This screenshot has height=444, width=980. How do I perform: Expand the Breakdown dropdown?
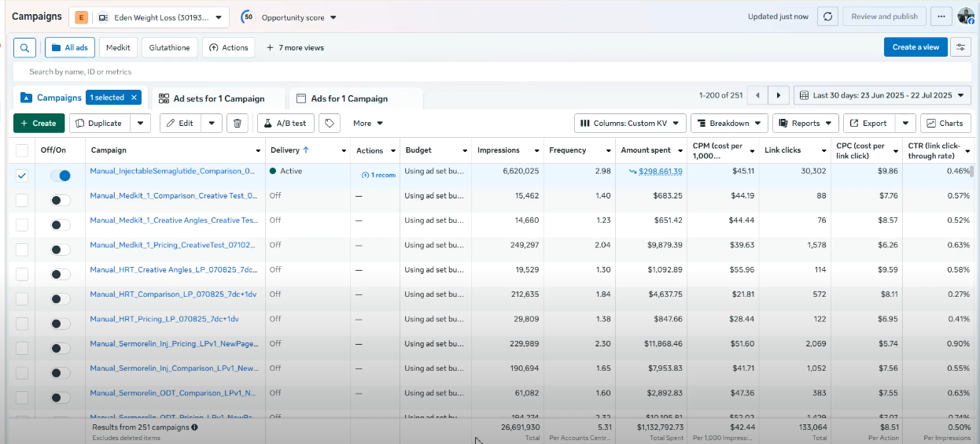[729, 124]
